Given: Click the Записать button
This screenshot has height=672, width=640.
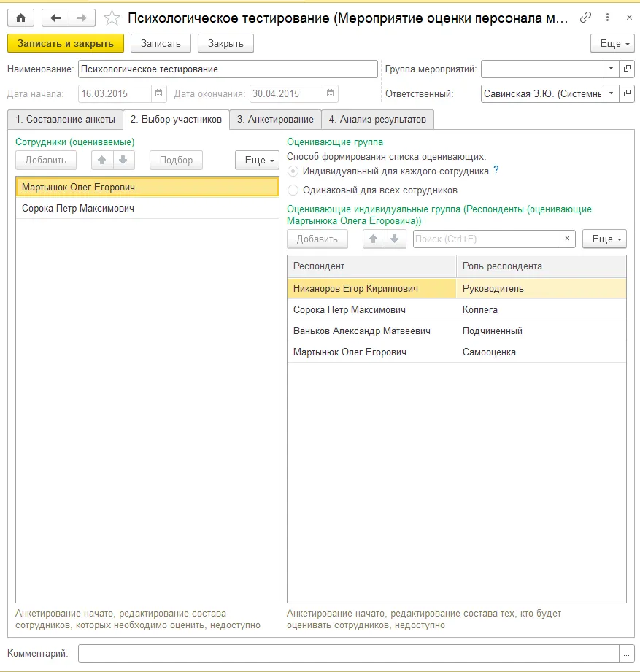Looking at the screenshot, I should 161,43.
